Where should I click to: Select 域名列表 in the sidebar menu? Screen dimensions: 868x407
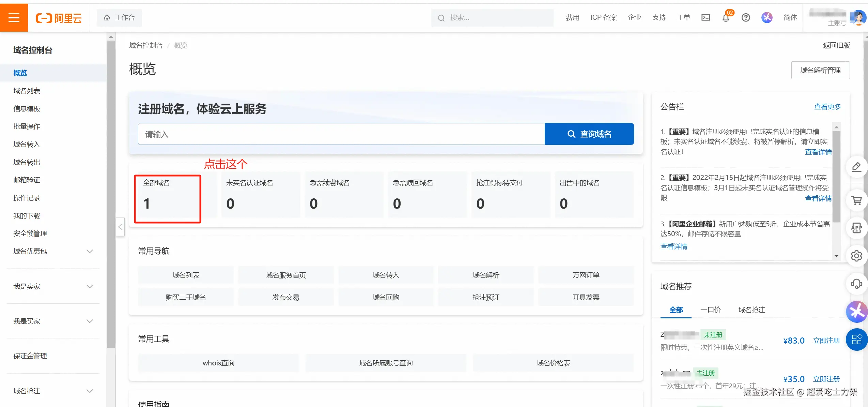coord(27,91)
